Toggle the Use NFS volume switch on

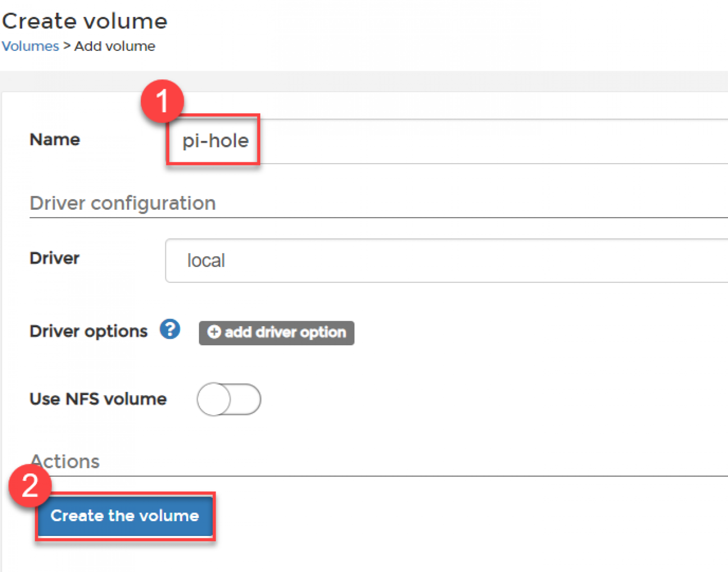click(229, 399)
